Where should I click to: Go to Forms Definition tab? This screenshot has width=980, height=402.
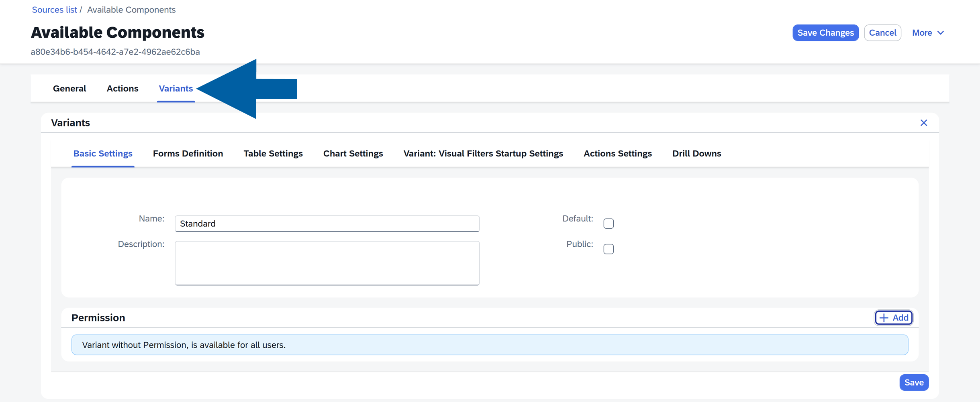coord(188,154)
